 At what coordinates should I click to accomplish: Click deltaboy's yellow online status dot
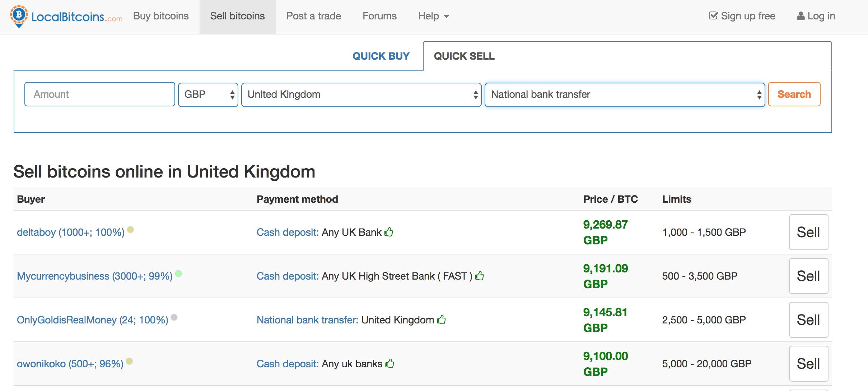tap(131, 230)
